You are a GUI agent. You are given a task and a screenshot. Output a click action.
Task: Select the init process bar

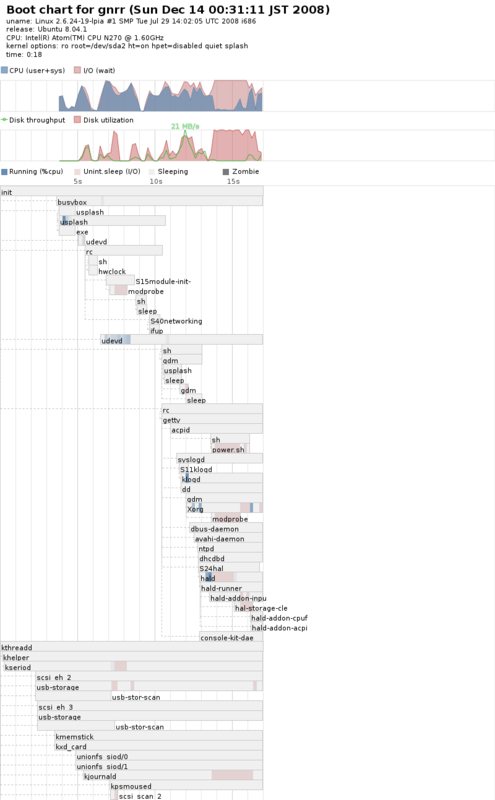coord(132,192)
